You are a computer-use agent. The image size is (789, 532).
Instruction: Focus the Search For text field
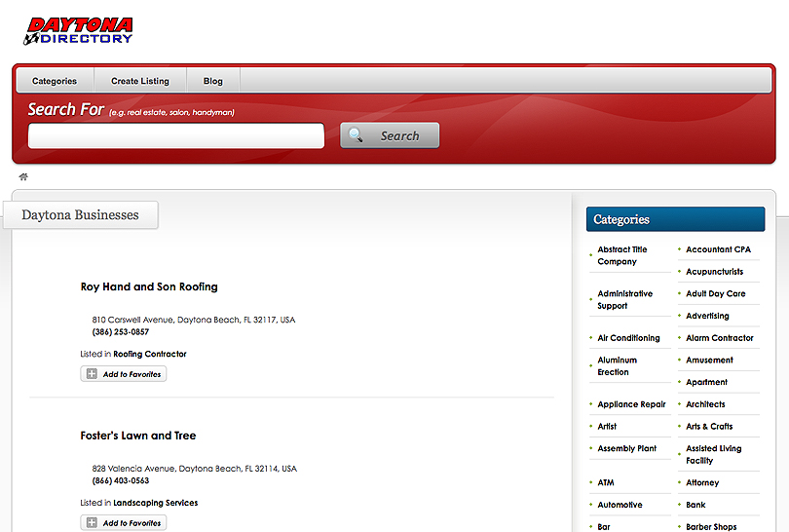(176, 136)
